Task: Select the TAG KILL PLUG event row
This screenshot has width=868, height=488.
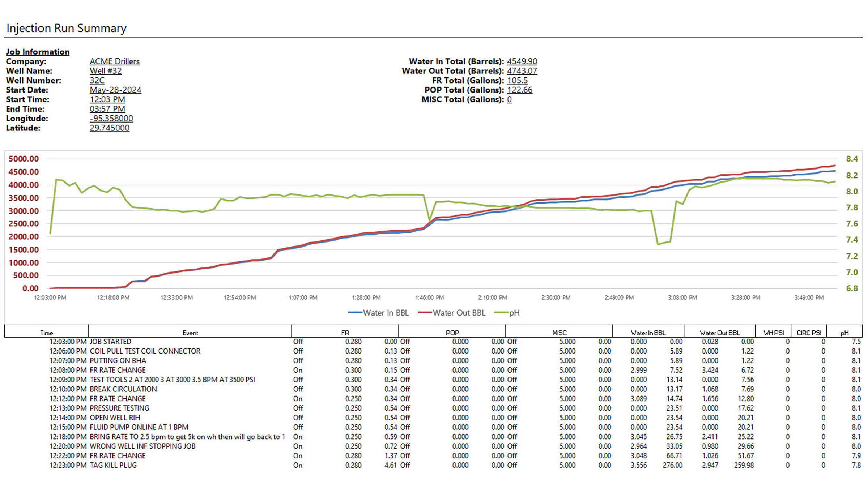Action: [x=113, y=465]
